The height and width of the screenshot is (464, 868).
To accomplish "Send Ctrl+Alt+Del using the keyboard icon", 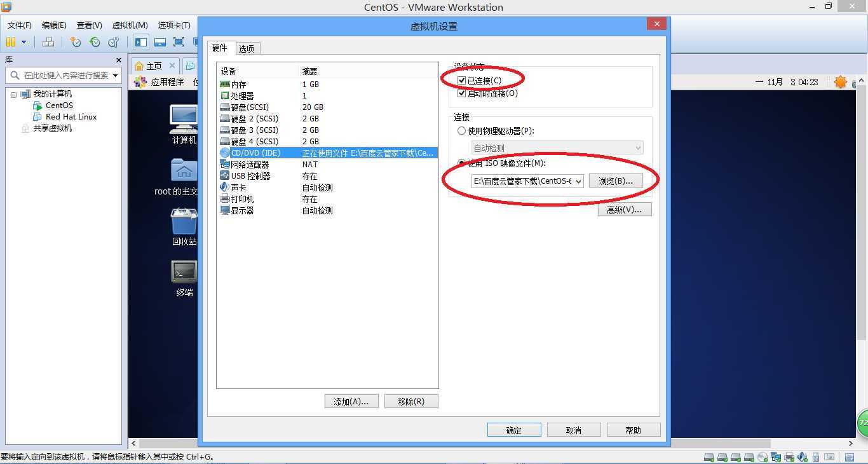I will [48, 42].
